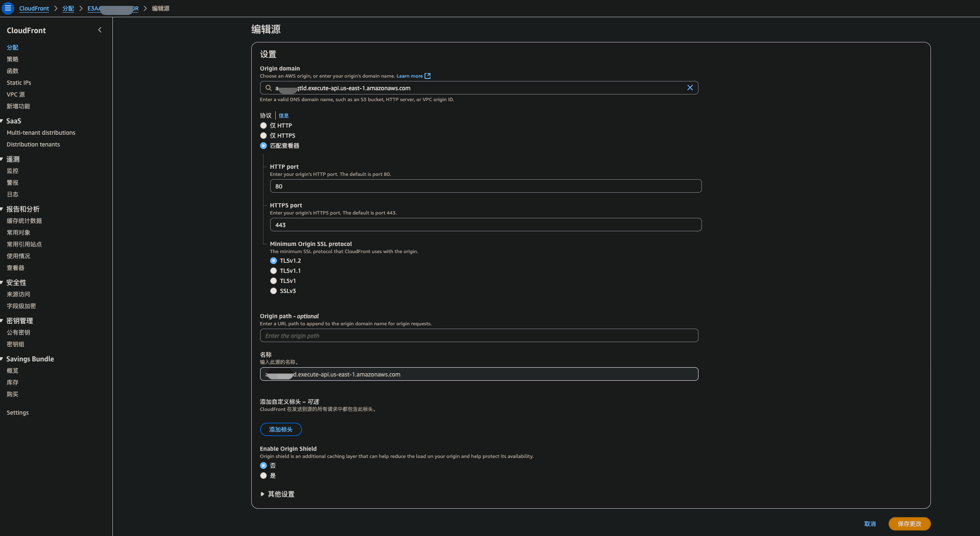Screen dimensions: 980x536
Task: Open 新增功能 in the sidebar
Action: [x=18, y=106]
